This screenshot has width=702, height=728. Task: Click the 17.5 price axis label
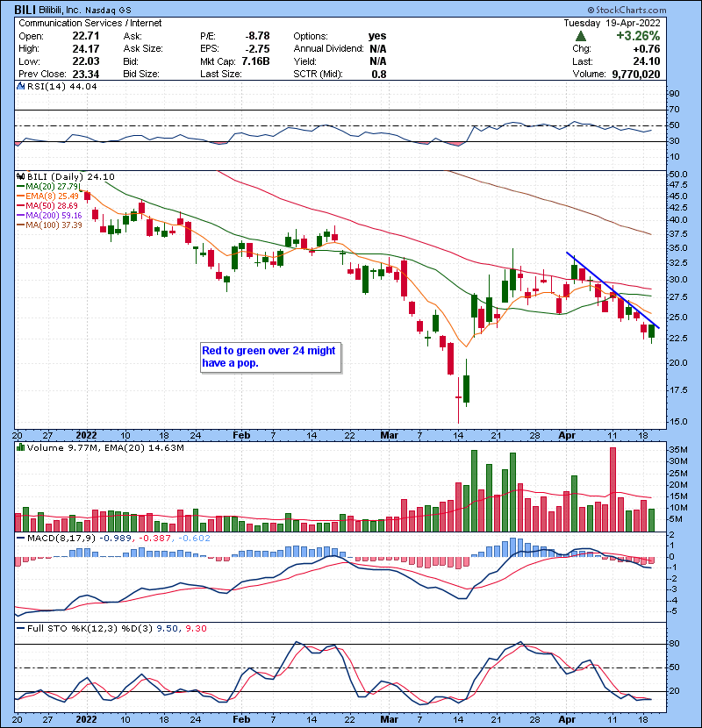678,390
